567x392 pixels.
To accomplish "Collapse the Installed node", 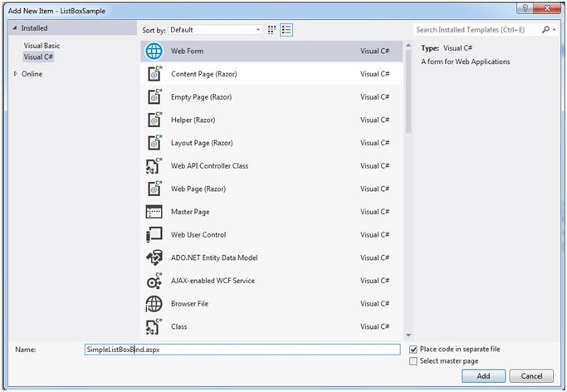I will [x=15, y=28].
